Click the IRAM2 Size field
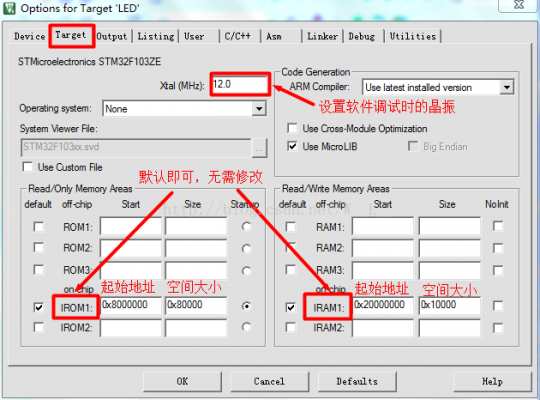The width and height of the screenshot is (540, 400). (449, 328)
